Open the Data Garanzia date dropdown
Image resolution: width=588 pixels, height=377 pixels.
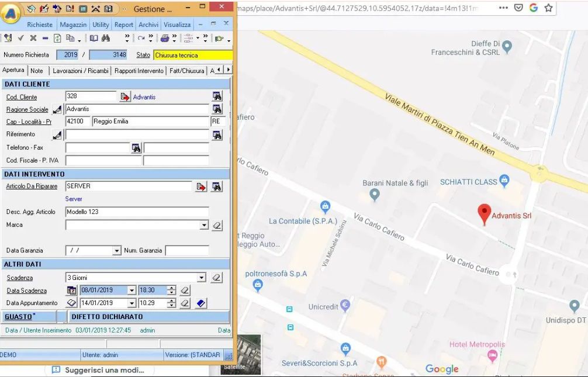pyautogui.click(x=117, y=251)
